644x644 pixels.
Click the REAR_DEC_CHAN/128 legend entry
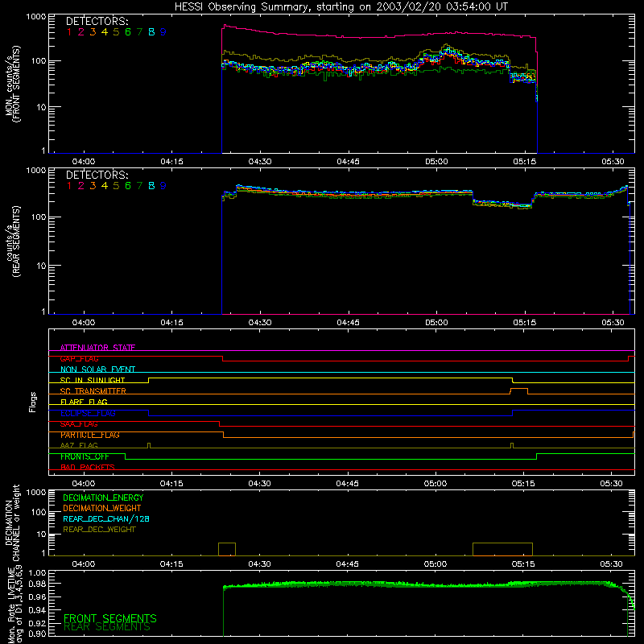pyautogui.click(x=106, y=518)
